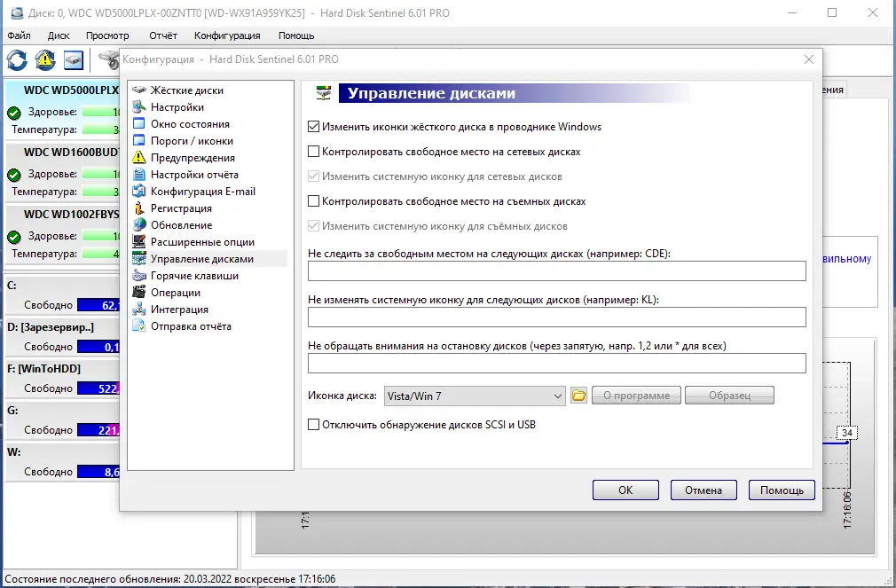Viewport: 896px width, 588px height.
Task: Click the Отправка отчёта icon
Action: coord(139,326)
